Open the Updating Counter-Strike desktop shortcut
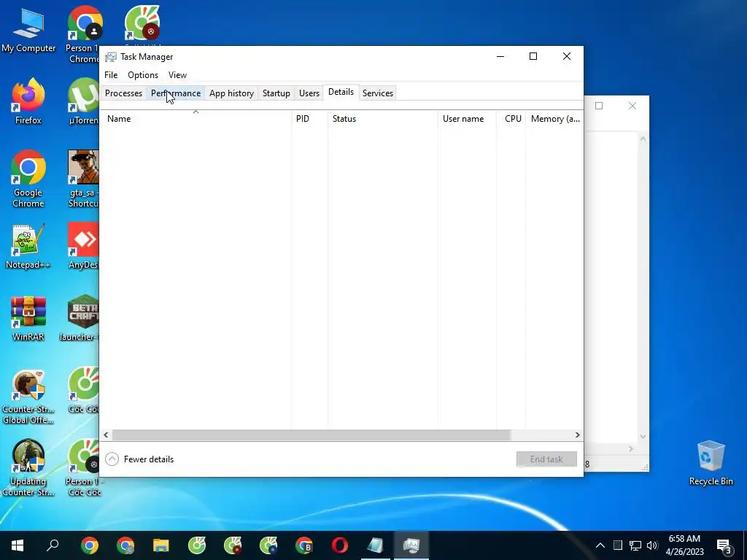Image resolution: width=747 pixels, height=560 pixels. coord(28,468)
